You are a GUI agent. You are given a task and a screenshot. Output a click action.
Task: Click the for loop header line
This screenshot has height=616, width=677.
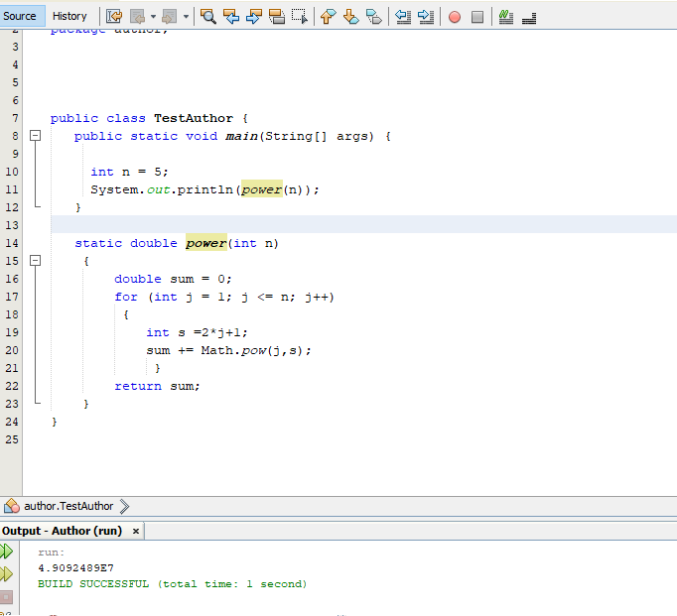coord(224,297)
